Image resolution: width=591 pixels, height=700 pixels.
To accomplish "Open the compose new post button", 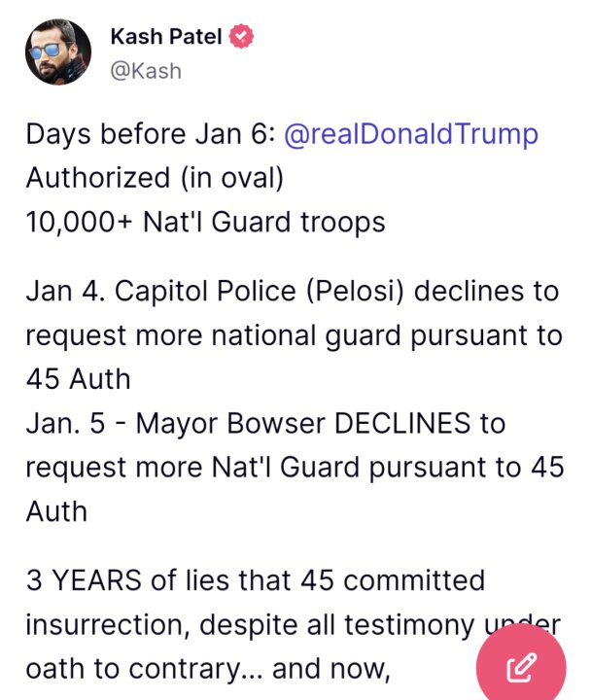I will point(521,668).
